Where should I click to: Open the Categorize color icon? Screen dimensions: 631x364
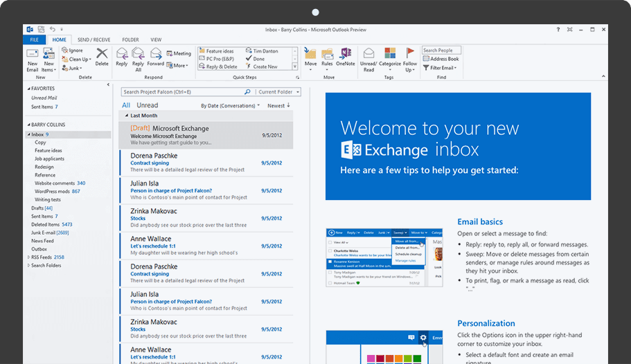[x=390, y=55]
